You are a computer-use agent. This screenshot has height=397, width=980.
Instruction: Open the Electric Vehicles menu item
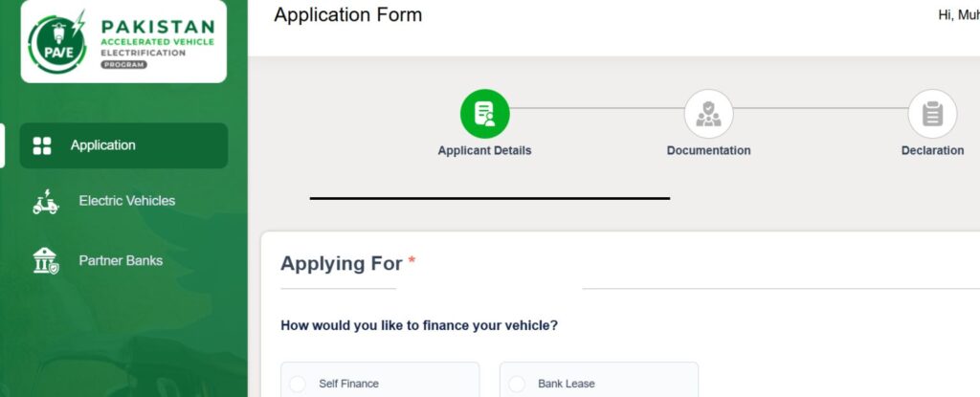123,201
